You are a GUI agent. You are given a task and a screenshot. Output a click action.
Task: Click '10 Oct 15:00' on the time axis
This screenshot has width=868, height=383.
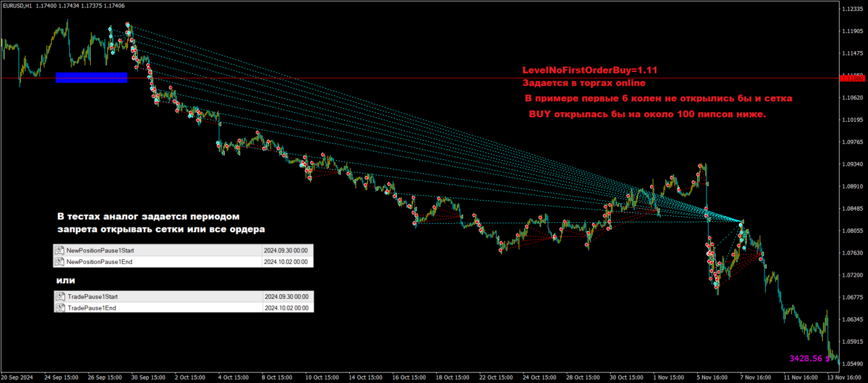(x=322, y=378)
